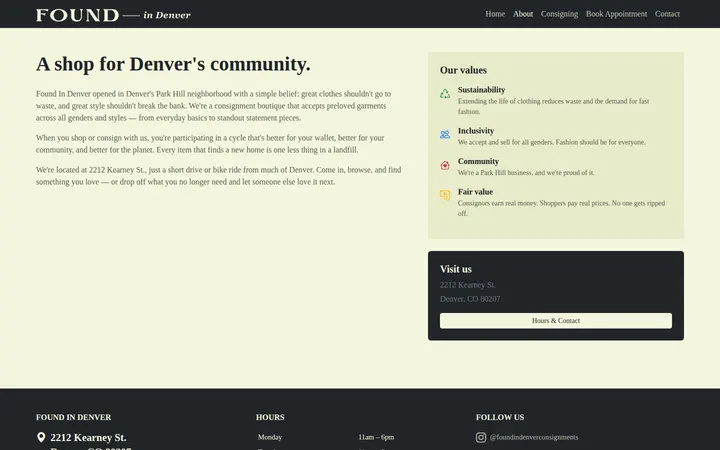The height and width of the screenshot is (450, 720).
Task: Open the Home page link
Action: [x=495, y=14]
